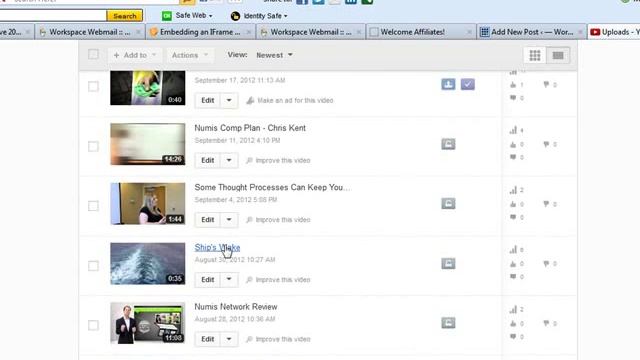
Task: Switch to Embedding an IFrame tab
Action: 200,32
